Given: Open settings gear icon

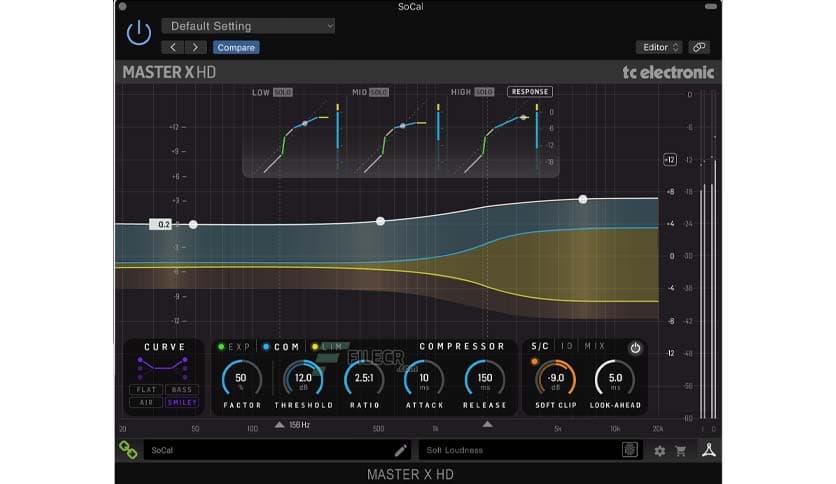Looking at the screenshot, I should coord(660,451).
